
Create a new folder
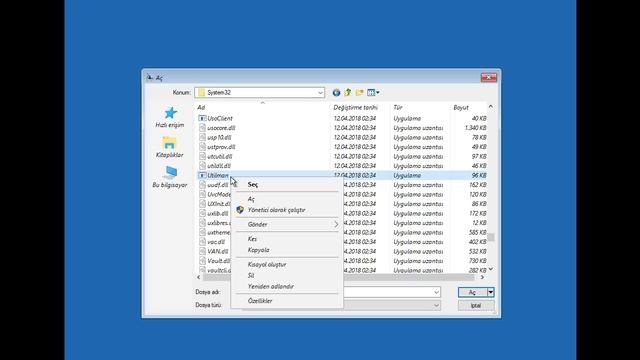coord(359,93)
